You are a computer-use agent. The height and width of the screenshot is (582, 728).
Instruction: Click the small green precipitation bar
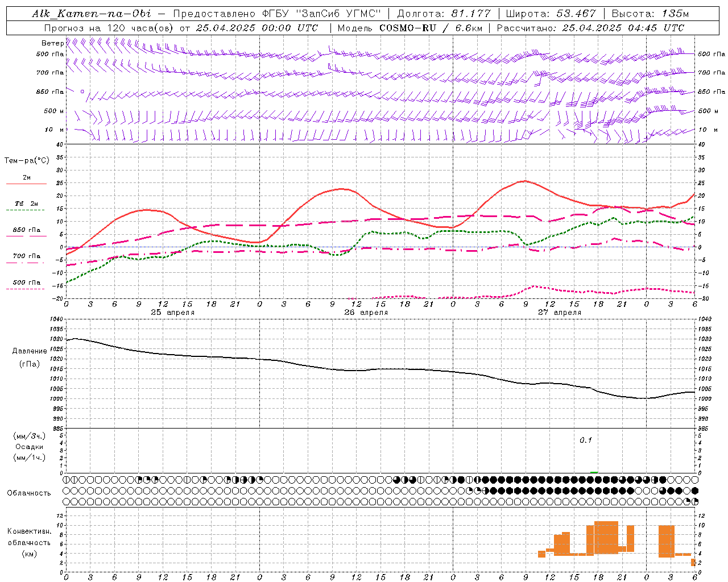pyautogui.click(x=594, y=472)
